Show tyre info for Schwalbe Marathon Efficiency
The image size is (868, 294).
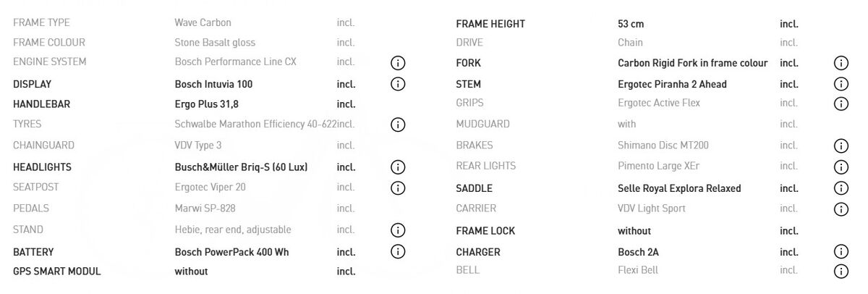click(x=398, y=125)
